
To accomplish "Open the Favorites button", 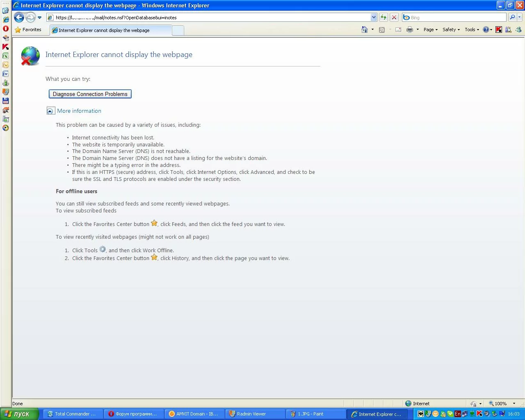I will tap(28, 30).
